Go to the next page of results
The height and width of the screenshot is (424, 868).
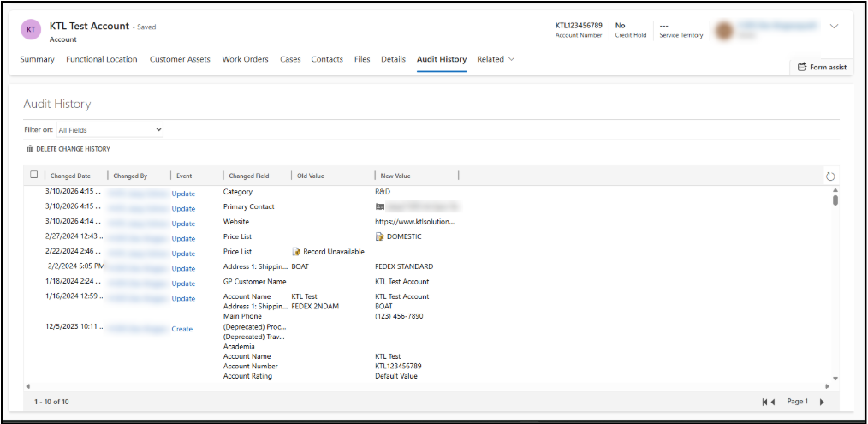pos(822,402)
